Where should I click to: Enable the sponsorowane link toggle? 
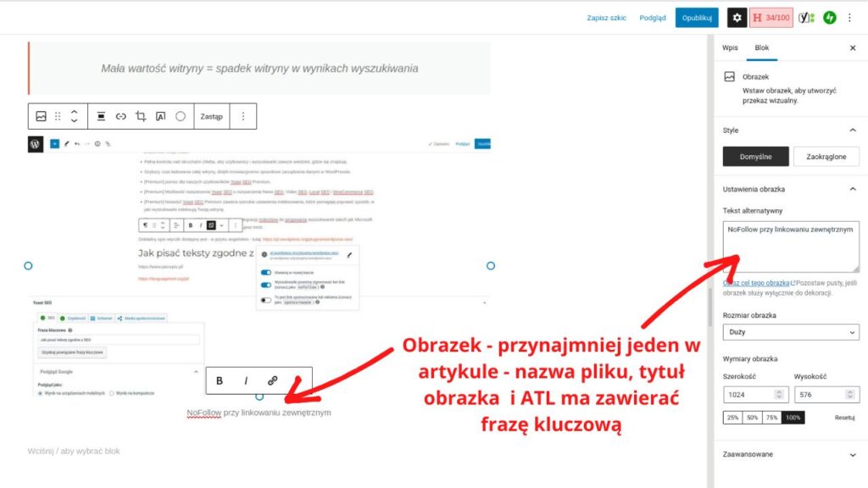pos(266,299)
